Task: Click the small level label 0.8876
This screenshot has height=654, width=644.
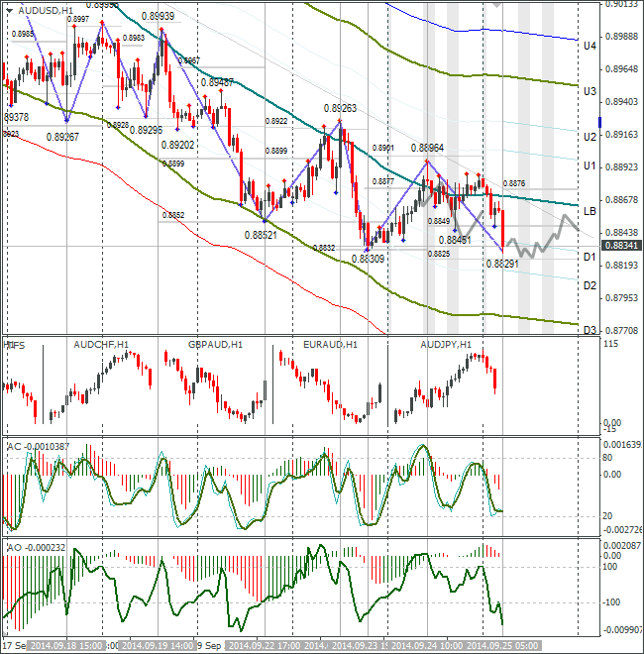Action: pos(514,183)
